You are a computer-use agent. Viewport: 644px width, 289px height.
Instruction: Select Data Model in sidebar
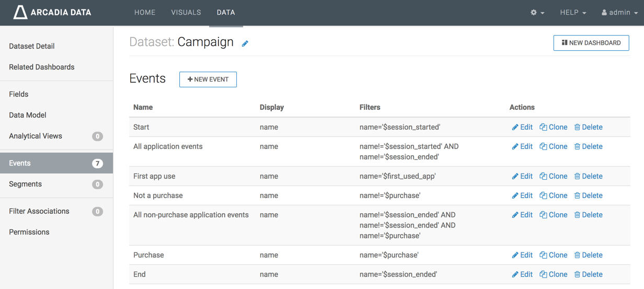28,115
